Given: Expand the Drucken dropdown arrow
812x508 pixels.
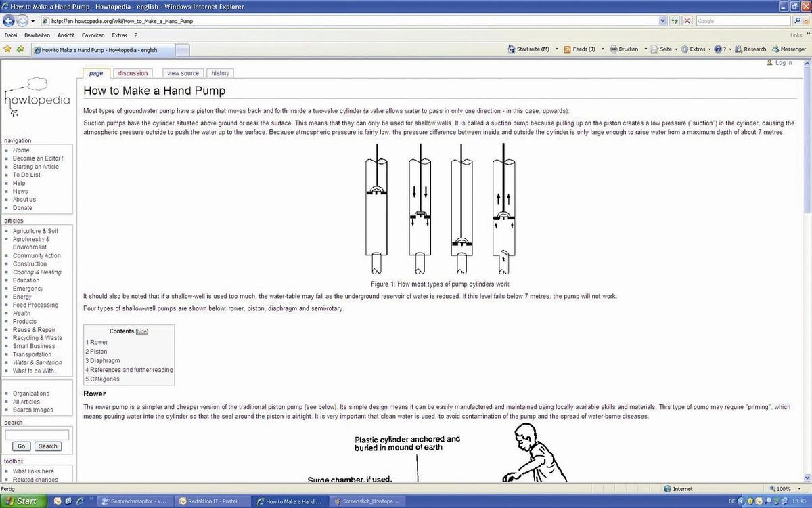Looking at the screenshot, I should tap(646, 49).
